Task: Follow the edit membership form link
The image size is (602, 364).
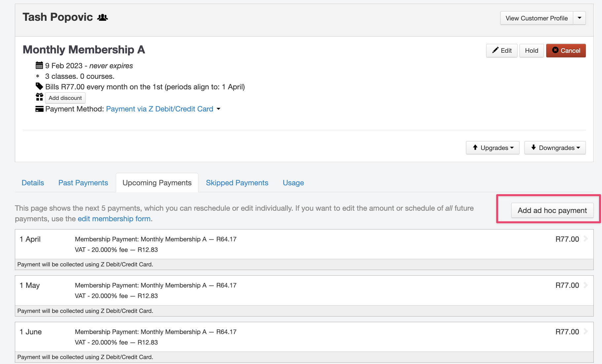Action: 115,219
